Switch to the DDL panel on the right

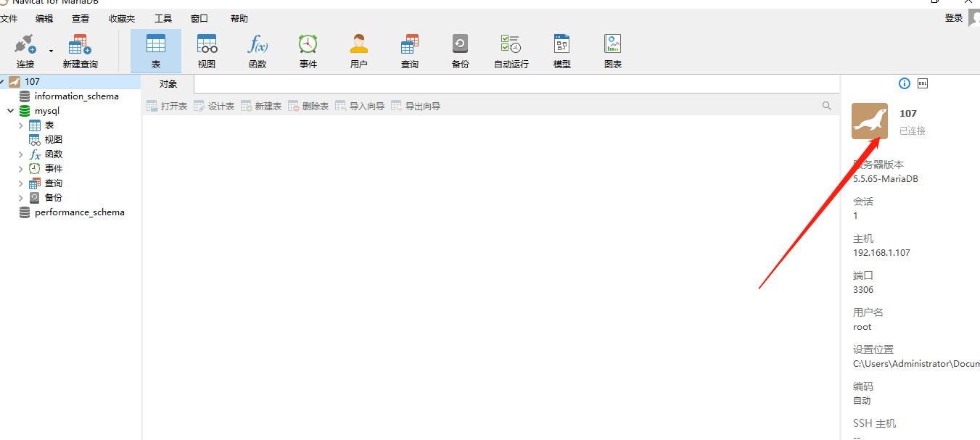[x=922, y=83]
